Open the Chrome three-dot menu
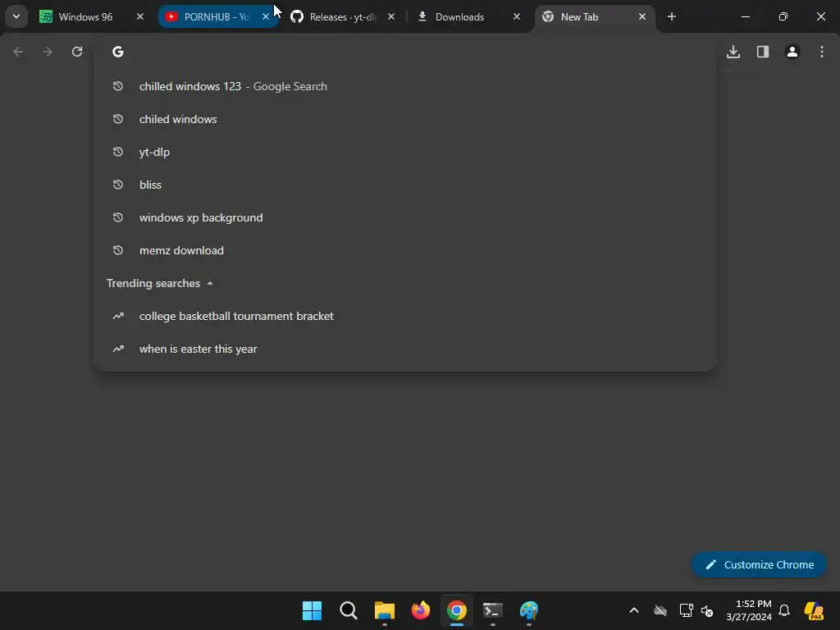 coord(822,52)
